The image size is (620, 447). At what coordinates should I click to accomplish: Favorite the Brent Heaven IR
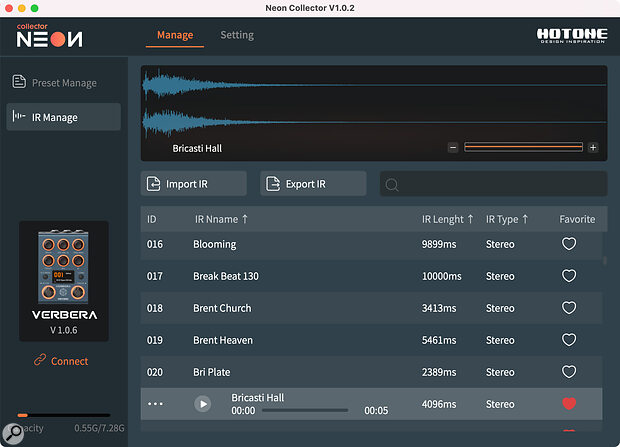569,340
